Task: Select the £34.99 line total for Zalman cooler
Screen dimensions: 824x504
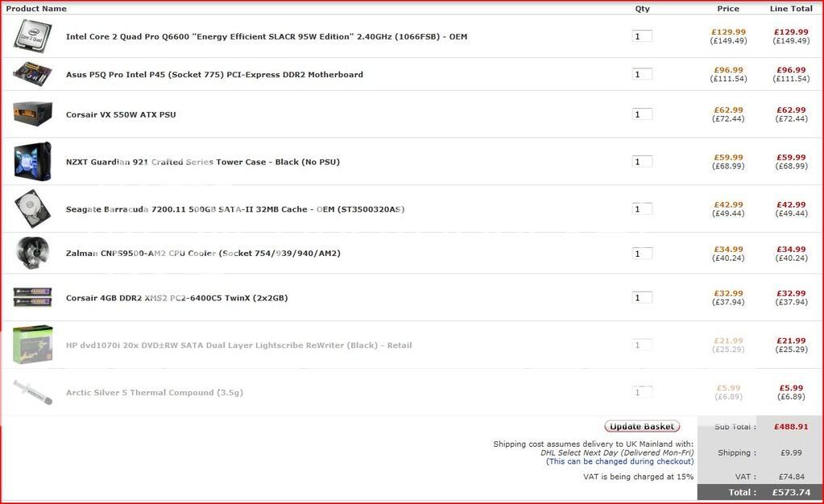Action: tap(791, 249)
